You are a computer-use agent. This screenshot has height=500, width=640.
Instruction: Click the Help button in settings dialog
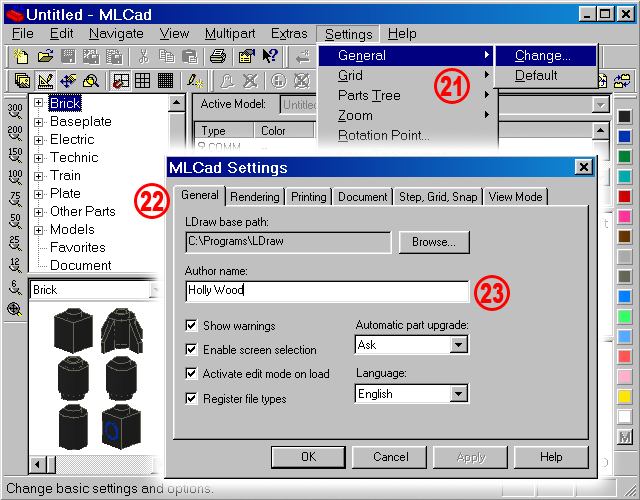point(551,457)
